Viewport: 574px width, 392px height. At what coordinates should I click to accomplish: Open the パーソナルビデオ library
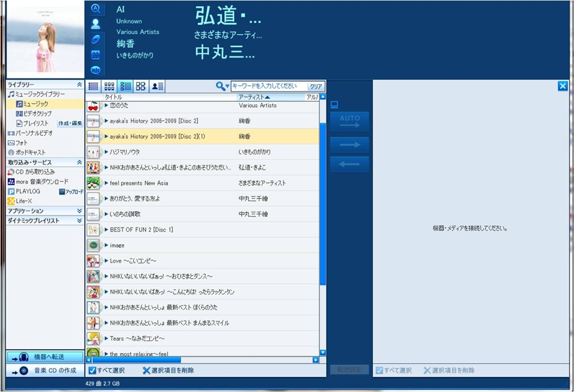(x=30, y=133)
